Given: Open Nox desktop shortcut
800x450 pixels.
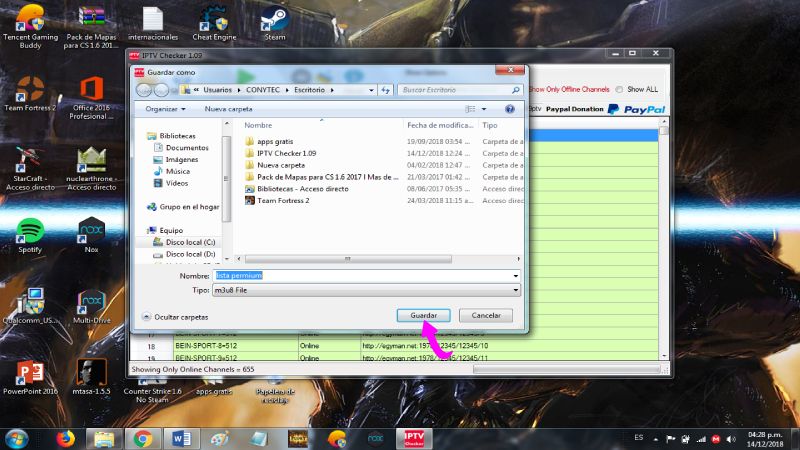Looking at the screenshot, I should pyautogui.click(x=91, y=236).
